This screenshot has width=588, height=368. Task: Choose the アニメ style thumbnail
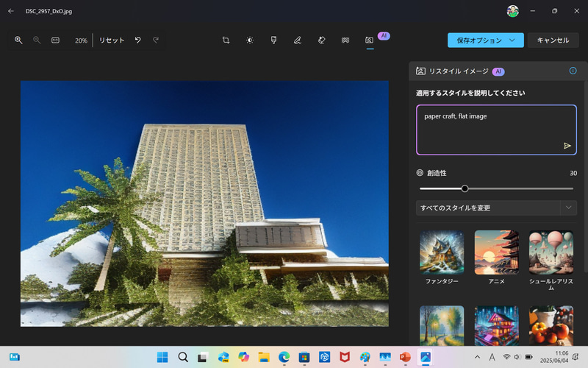click(x=497, y=252)
